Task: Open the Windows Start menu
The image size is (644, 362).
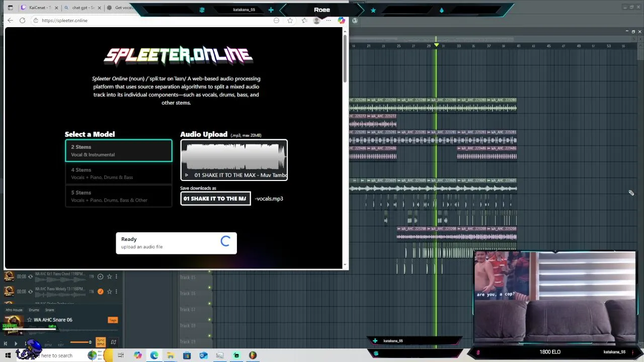Action: 8,355
